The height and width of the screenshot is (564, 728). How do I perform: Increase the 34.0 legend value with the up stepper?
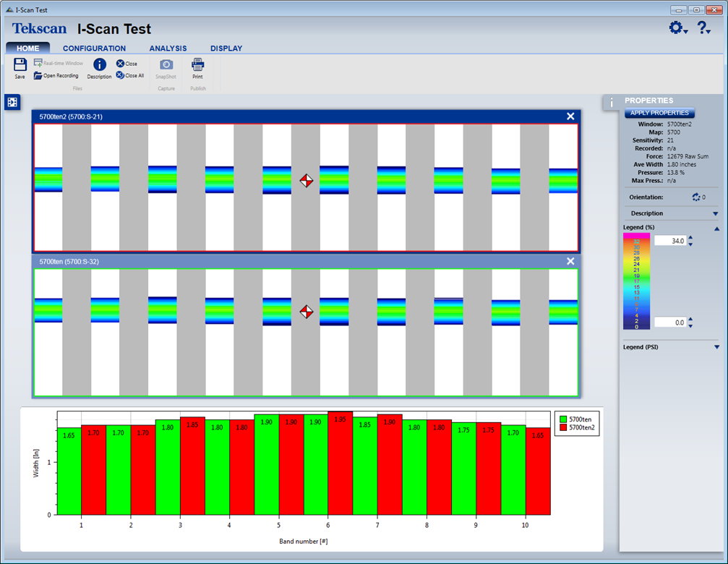tap(690, 238)
